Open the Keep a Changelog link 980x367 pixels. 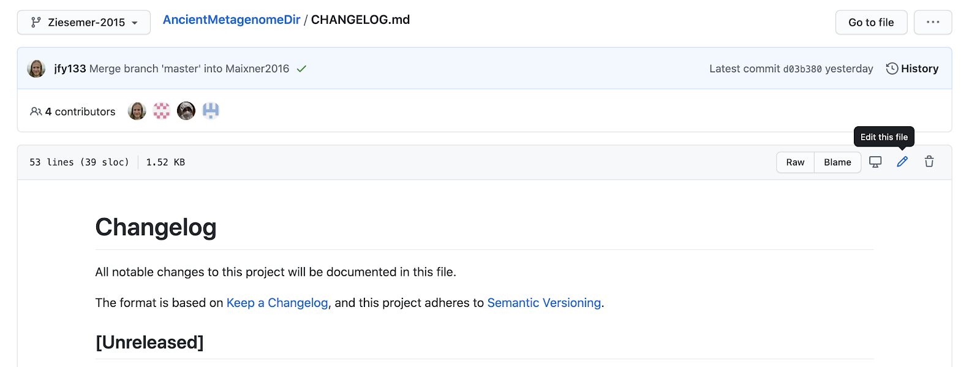[x=277, y=303]
